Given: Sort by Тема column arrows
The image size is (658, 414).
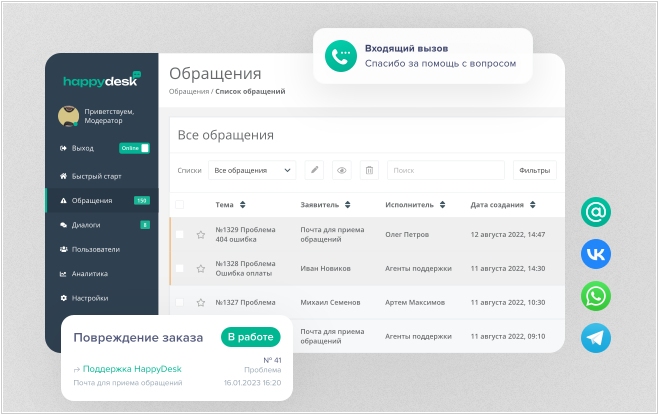Looking at the screenshot, I should point(243,205).
